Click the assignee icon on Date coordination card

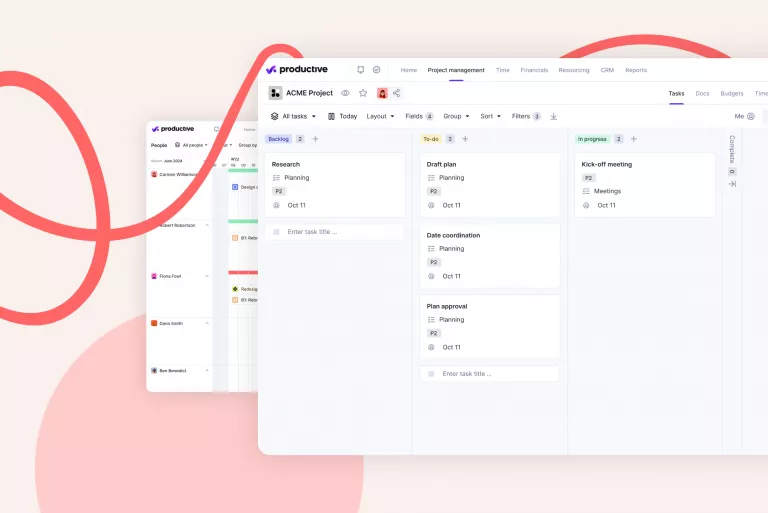431,276
